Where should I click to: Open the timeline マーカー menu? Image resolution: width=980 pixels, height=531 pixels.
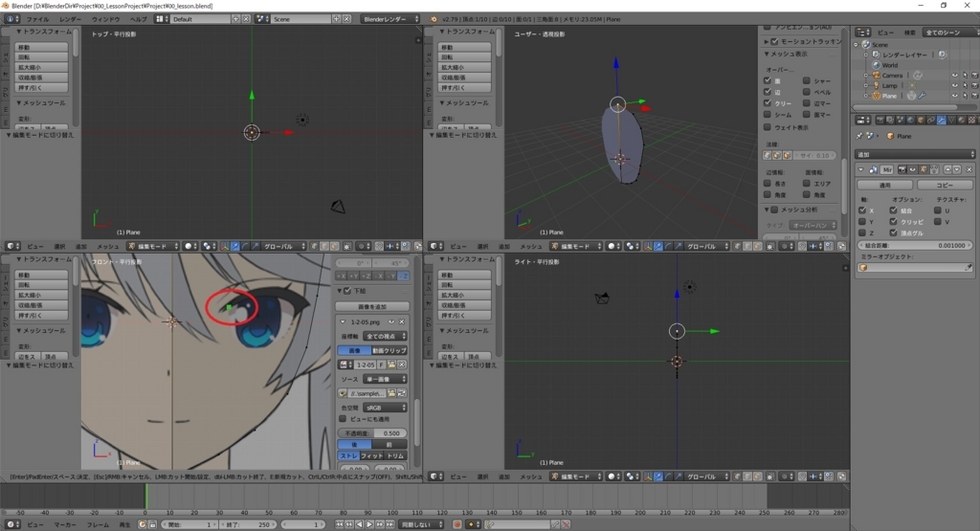[65, 524]
